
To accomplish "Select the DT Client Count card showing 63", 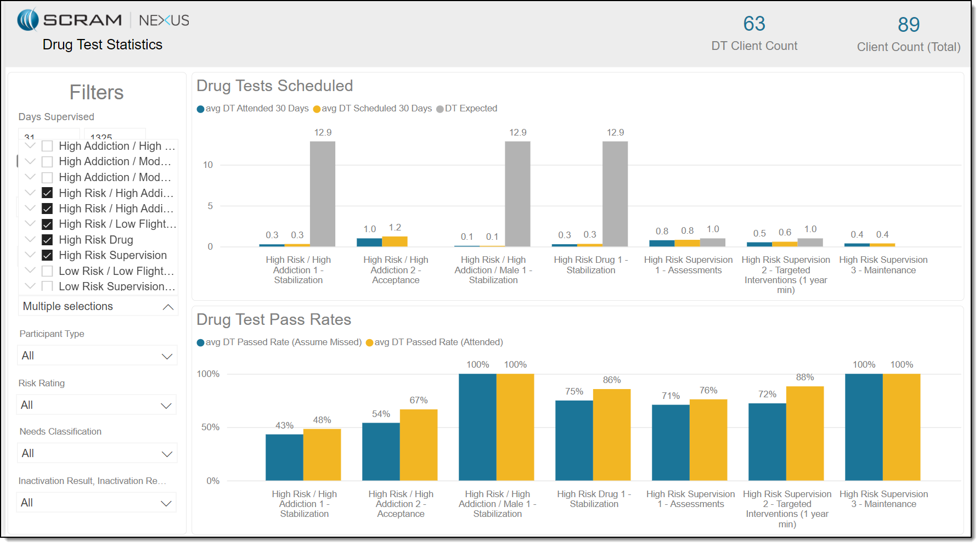I will tap(754, 33).
